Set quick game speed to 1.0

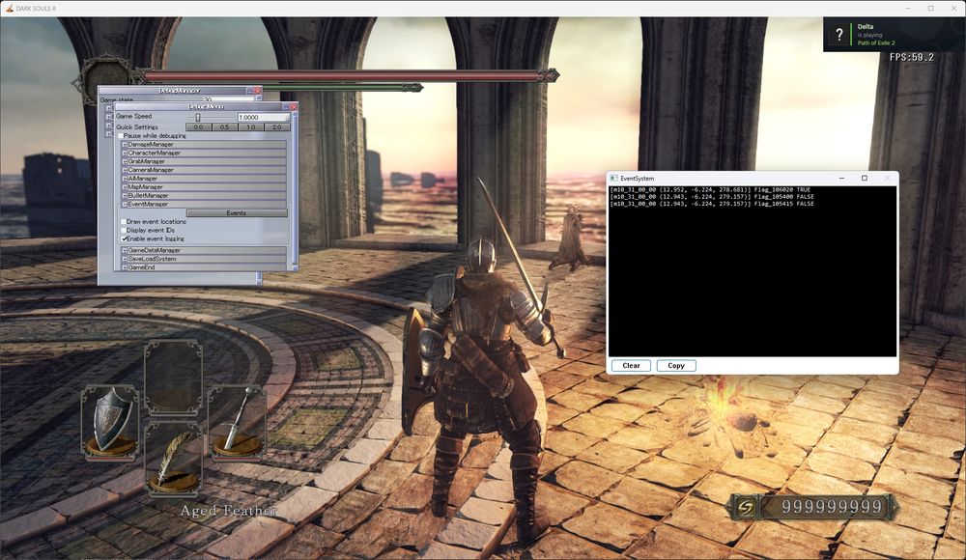[x=251, y=126]
